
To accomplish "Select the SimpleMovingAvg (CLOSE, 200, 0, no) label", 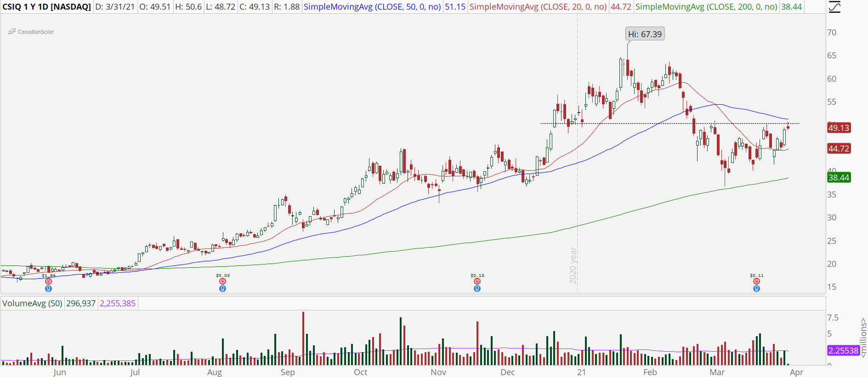I will (x=706, y=7).
